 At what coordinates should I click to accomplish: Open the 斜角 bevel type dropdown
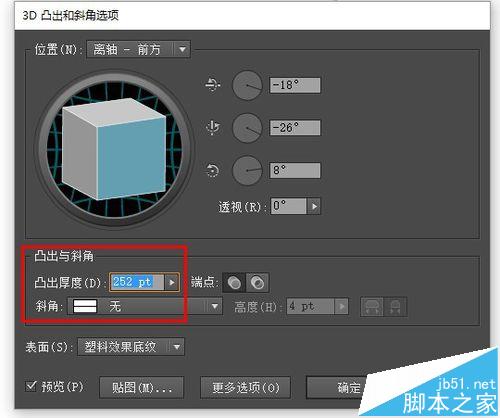pyautogui.click(x=145, y=306)
